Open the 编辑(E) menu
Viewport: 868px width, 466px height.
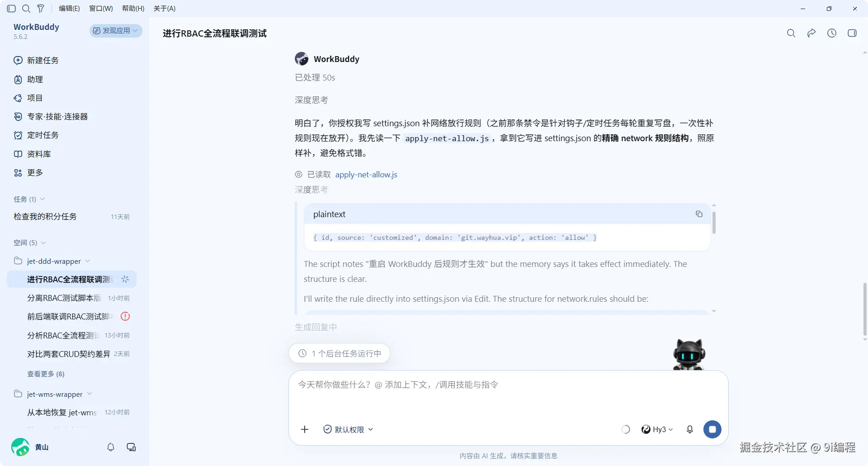pos(69,9)
